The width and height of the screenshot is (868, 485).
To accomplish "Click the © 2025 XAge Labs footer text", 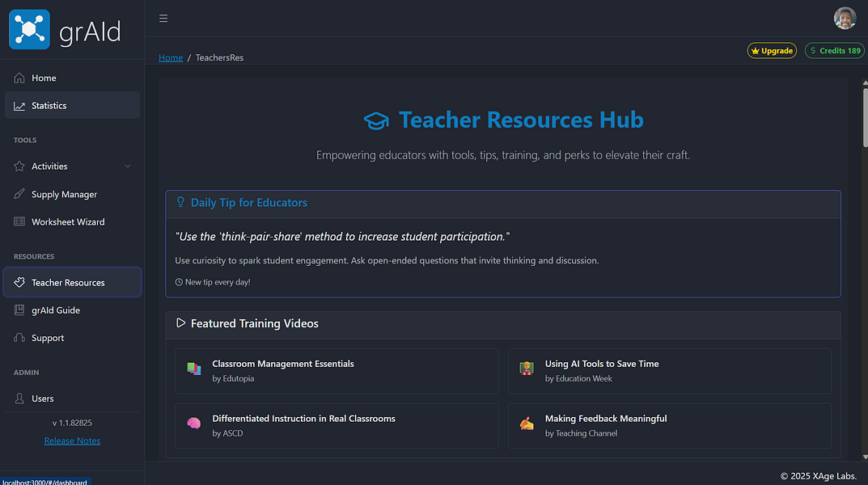I will 818,476.
